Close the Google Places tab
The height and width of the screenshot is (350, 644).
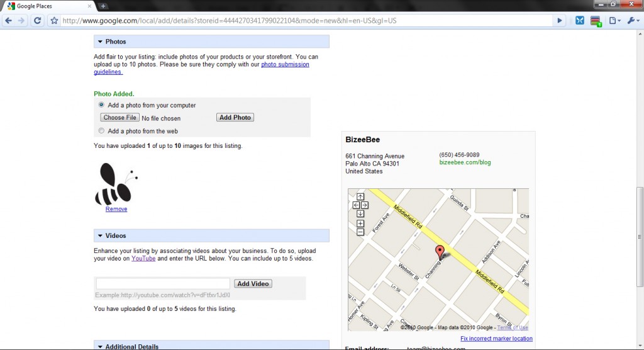(x=89, y=6)
